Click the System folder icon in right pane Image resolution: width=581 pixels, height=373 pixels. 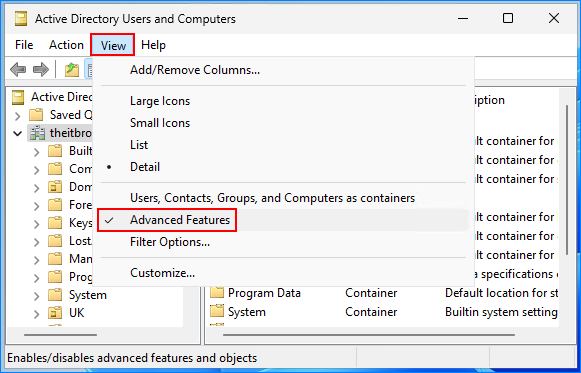[217, 312]
